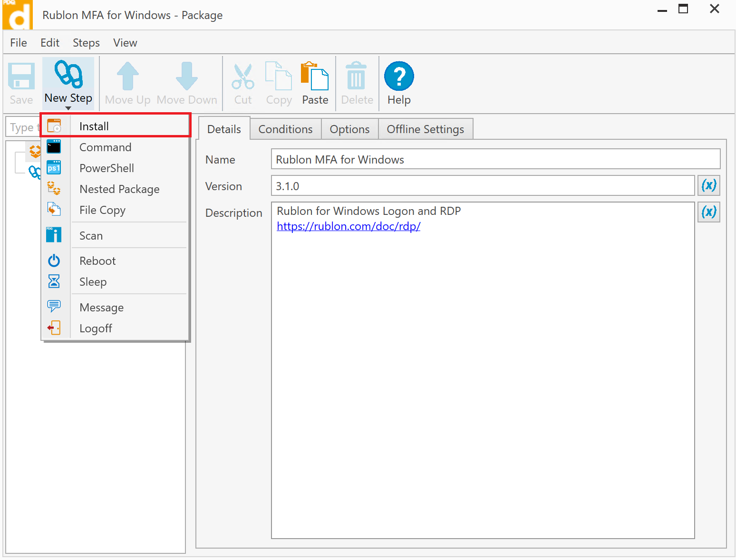
Task: Choose the PowerShell step from the menu
Action: point(107,168)
